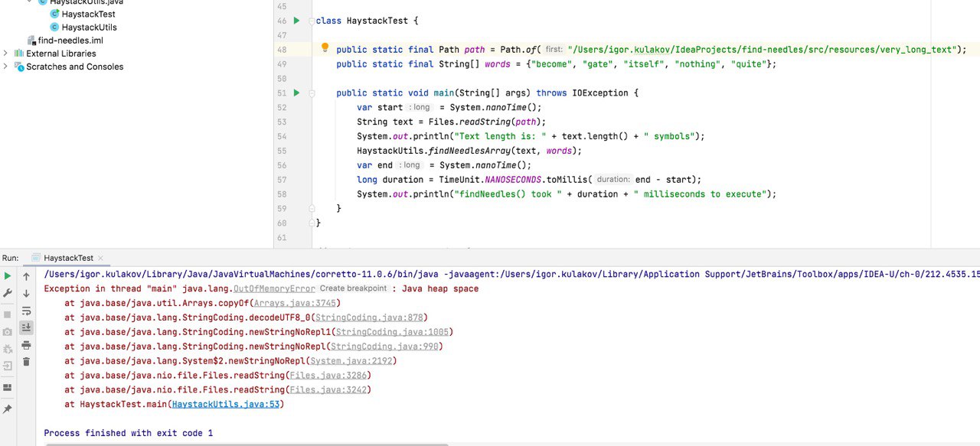Screen dimensions: 980x446
Task: Pin the Run tab with pin icon
Action: 8,409
